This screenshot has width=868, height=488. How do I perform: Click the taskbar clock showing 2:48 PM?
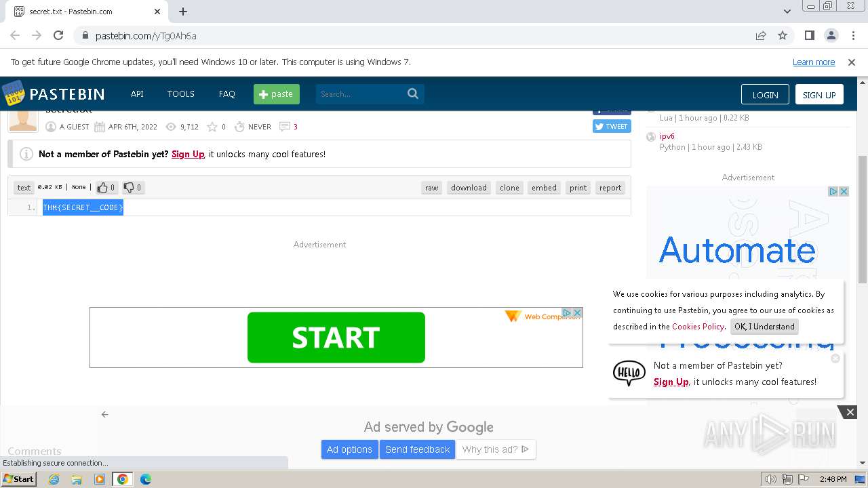click(x=833, y=479)
